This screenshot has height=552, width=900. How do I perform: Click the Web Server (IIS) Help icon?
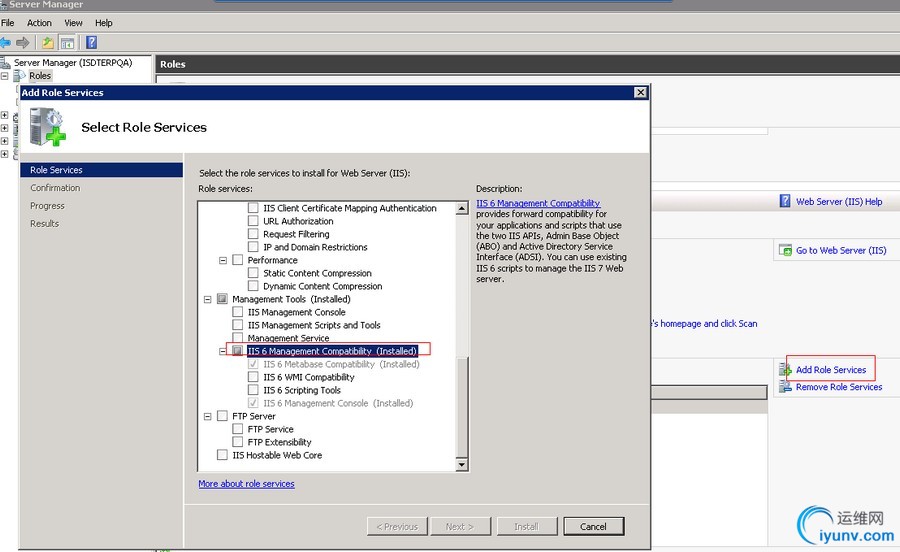click(x=785, y=201)
